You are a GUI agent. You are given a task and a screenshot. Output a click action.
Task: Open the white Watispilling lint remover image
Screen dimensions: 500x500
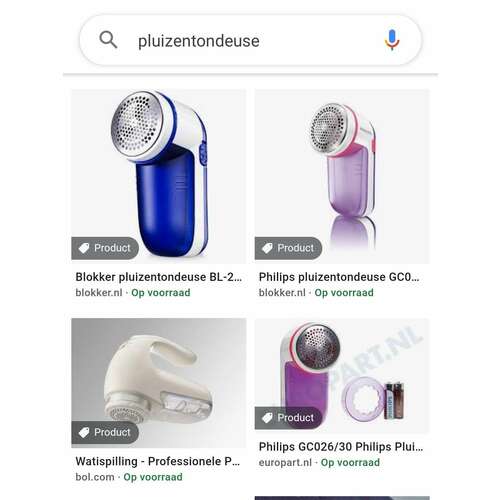tap(159, 383)
